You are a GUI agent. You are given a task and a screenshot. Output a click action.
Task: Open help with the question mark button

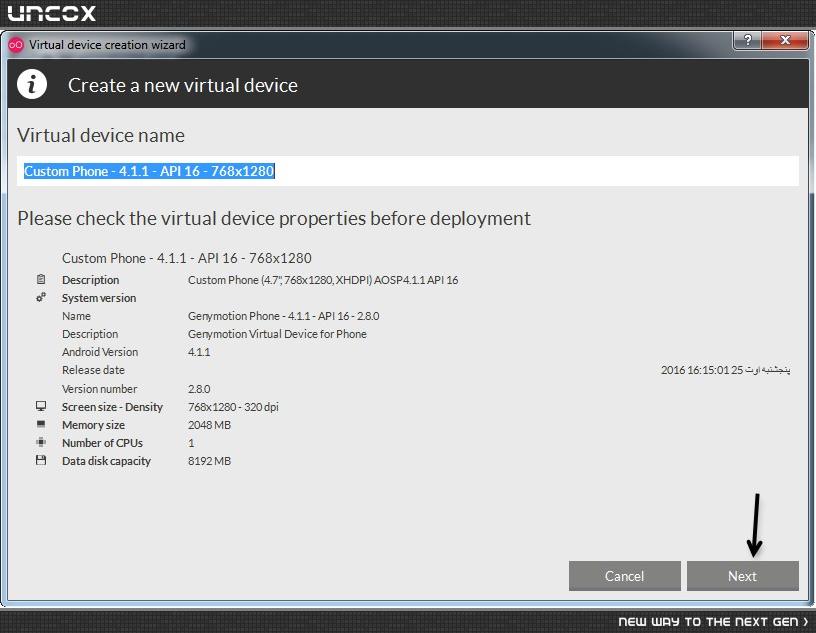pyautogui.click(x=747, y=40)
